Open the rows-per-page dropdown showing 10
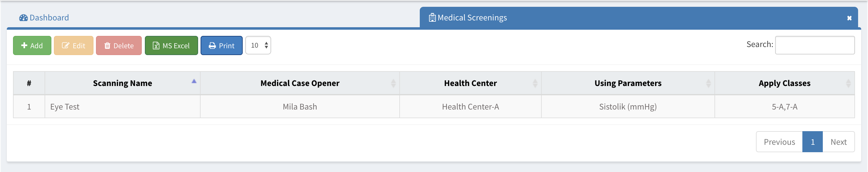 point(258,45)
